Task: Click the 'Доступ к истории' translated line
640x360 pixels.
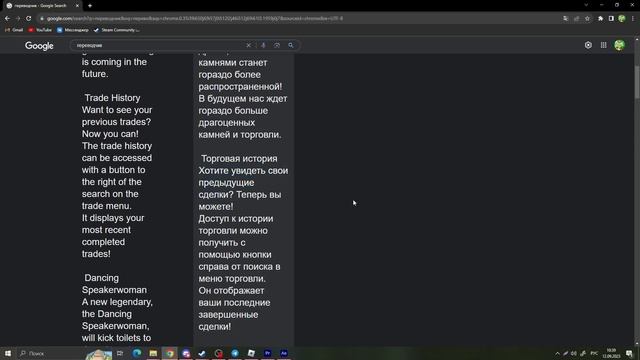Action: tap(236, 219)
